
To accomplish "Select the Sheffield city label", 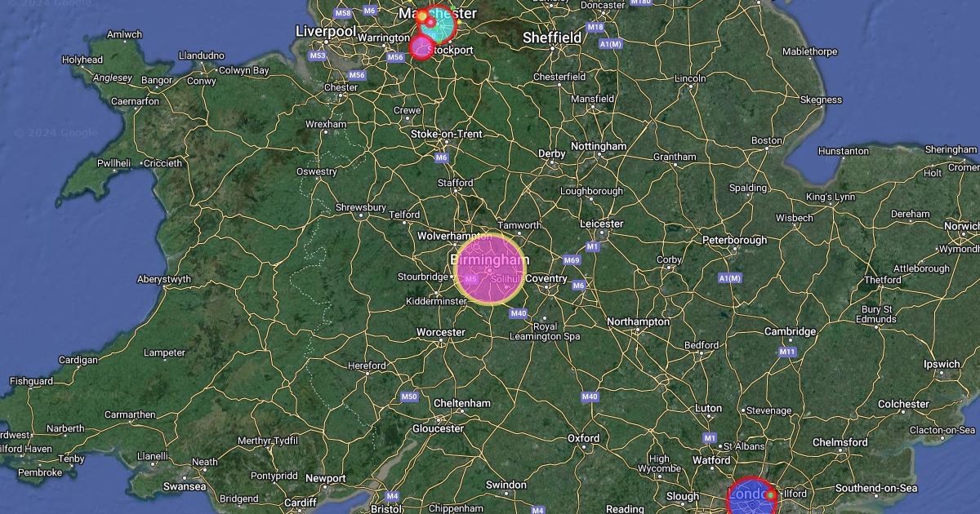I will (552, 38).
